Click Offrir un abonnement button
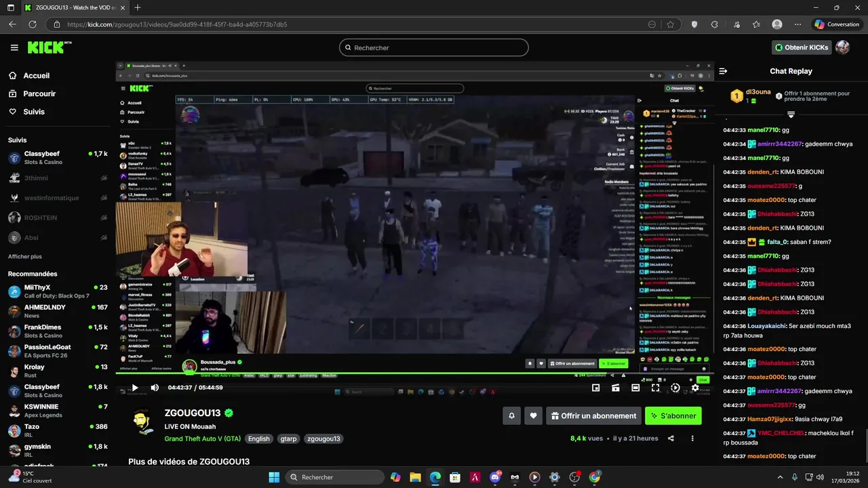Image resolution: width=868 pixels, height=488 pixels. coord(593,416)
